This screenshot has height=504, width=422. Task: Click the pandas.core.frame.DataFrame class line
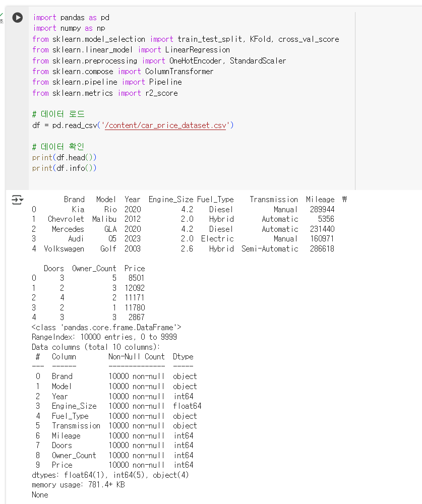106,328
